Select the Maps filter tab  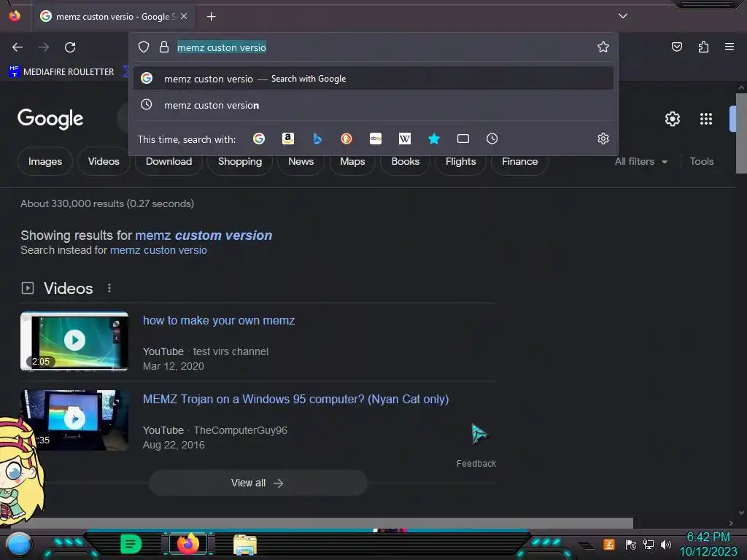tap(352, 161)
